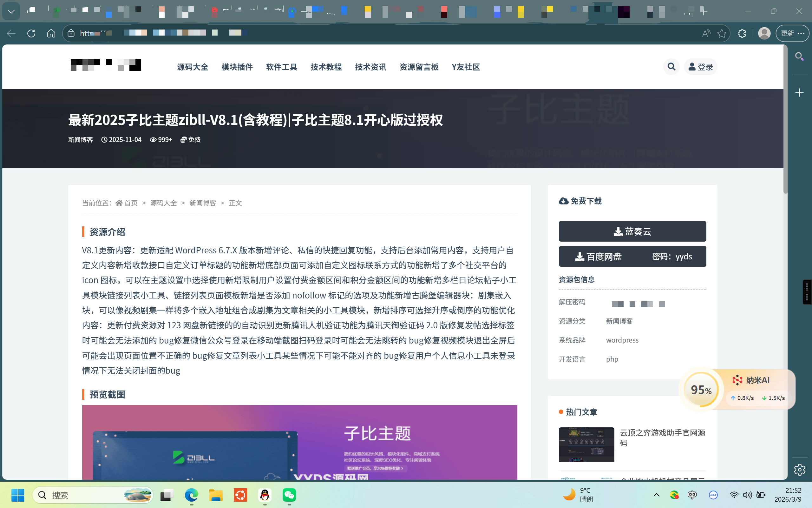Click the 999+ view count
This screenshot has width=812, height=508.
click(161, 139)
